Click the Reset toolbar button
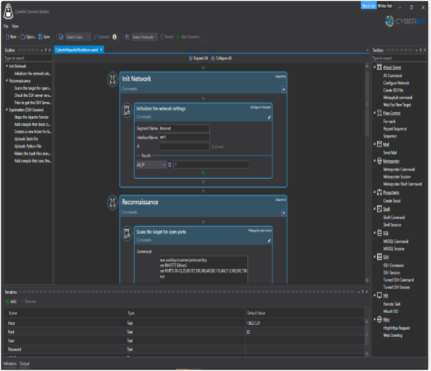 click(x=167, y=37)
